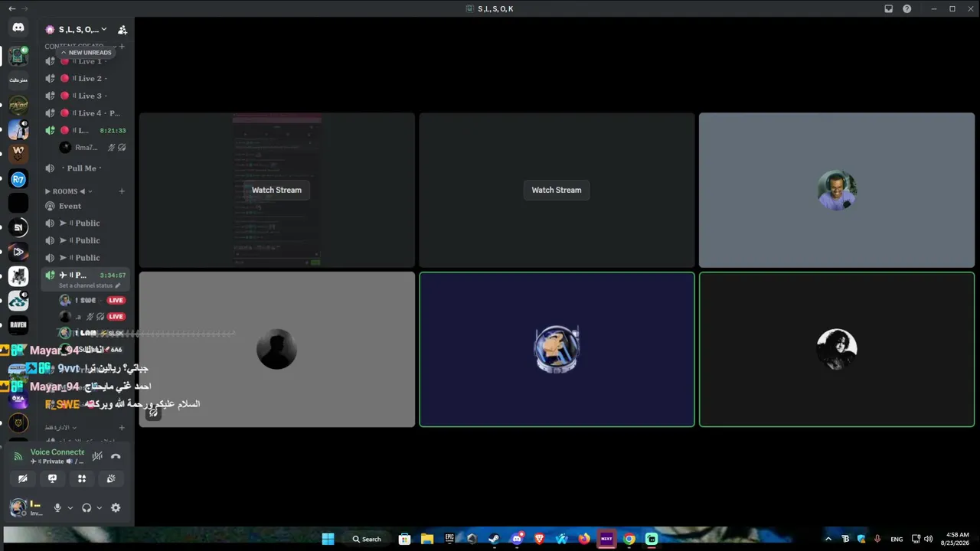Open system tray volume icon
Viewport: 980px width, 551px height.
coord(929,539)
